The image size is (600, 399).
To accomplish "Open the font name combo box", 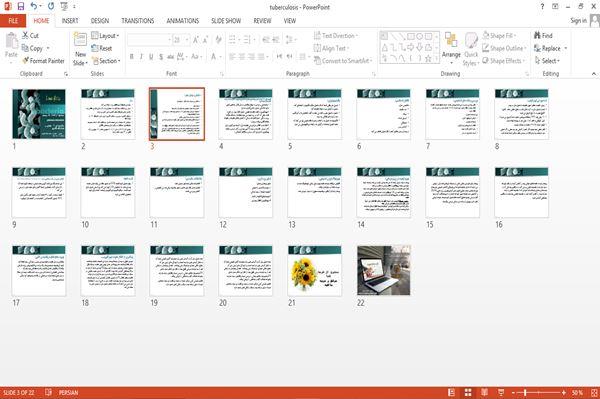I will 149,40.
